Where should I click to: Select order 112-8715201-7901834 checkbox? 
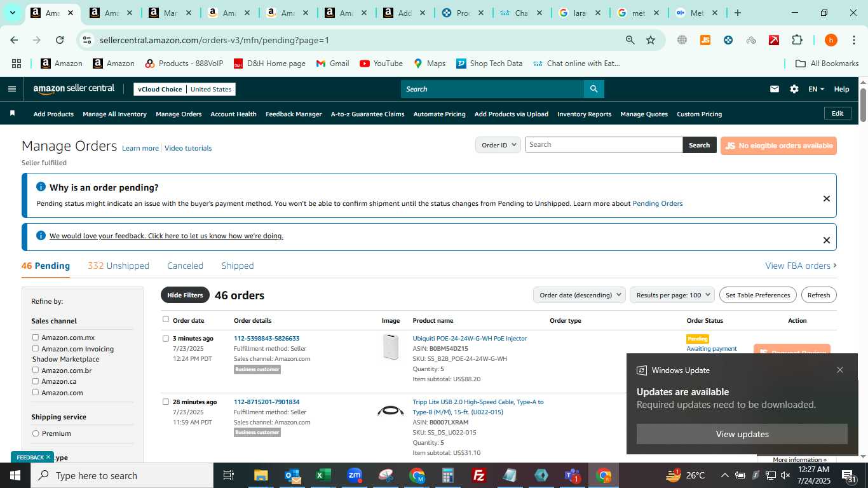pos(166,402)
